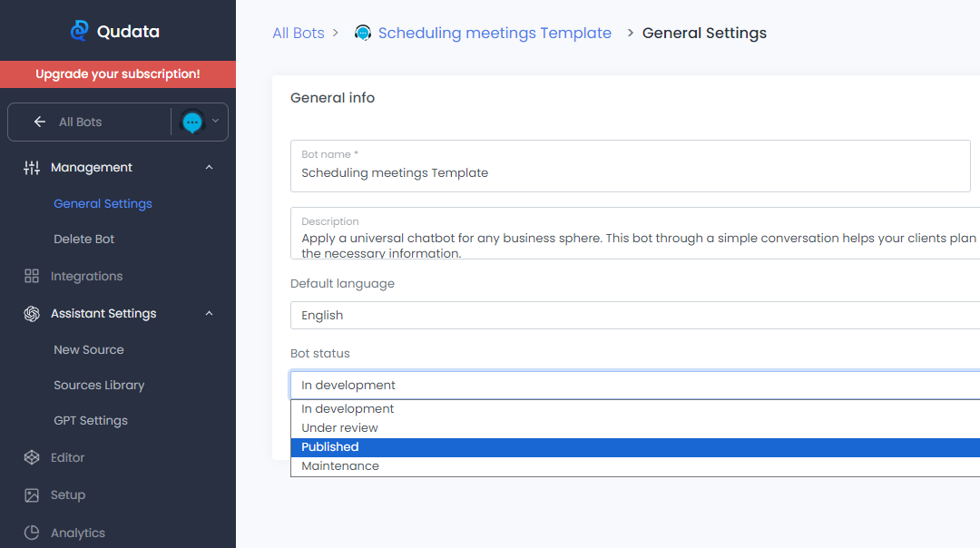Follow the All Bots breadcrumb link

click(299, 34)
